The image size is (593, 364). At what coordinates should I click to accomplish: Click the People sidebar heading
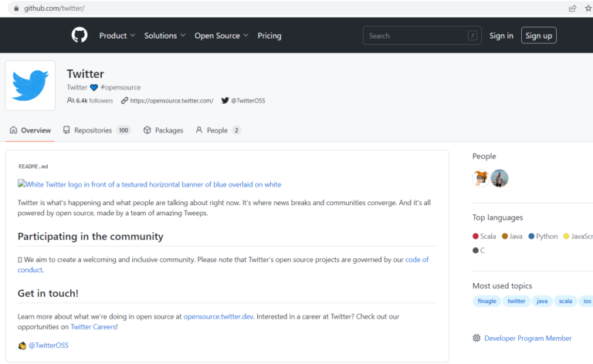point(484,157)
